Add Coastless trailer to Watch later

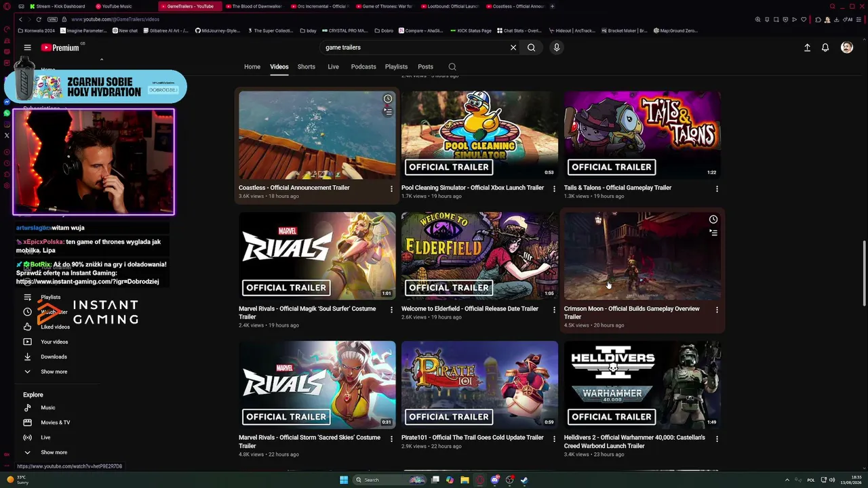click(388, 99)
